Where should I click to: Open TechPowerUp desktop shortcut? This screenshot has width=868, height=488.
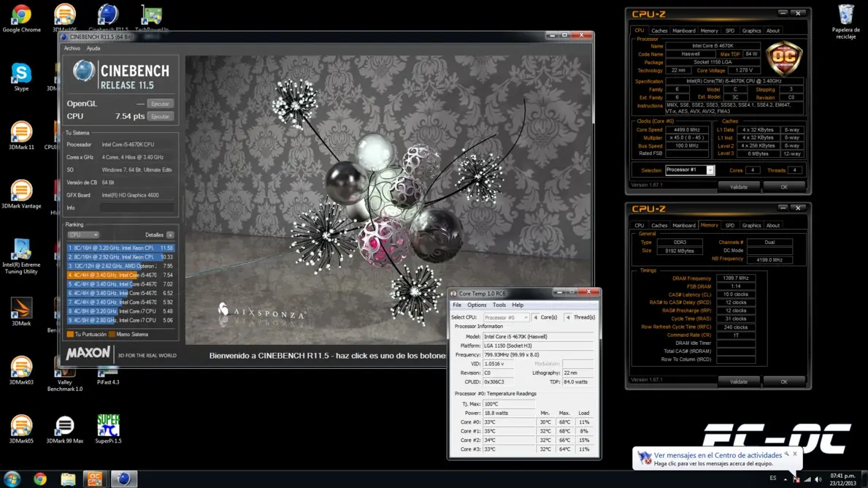[x=152, y=18]
